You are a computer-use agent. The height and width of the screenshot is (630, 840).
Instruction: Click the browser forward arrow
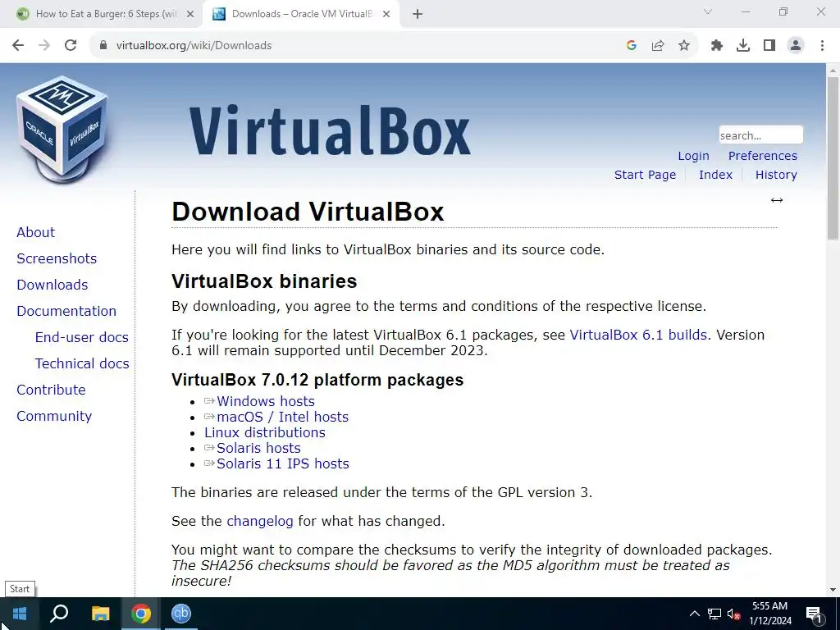44,46
